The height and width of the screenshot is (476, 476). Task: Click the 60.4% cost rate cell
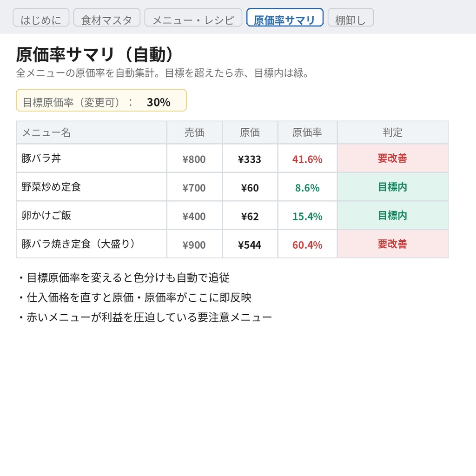(307, 245)
